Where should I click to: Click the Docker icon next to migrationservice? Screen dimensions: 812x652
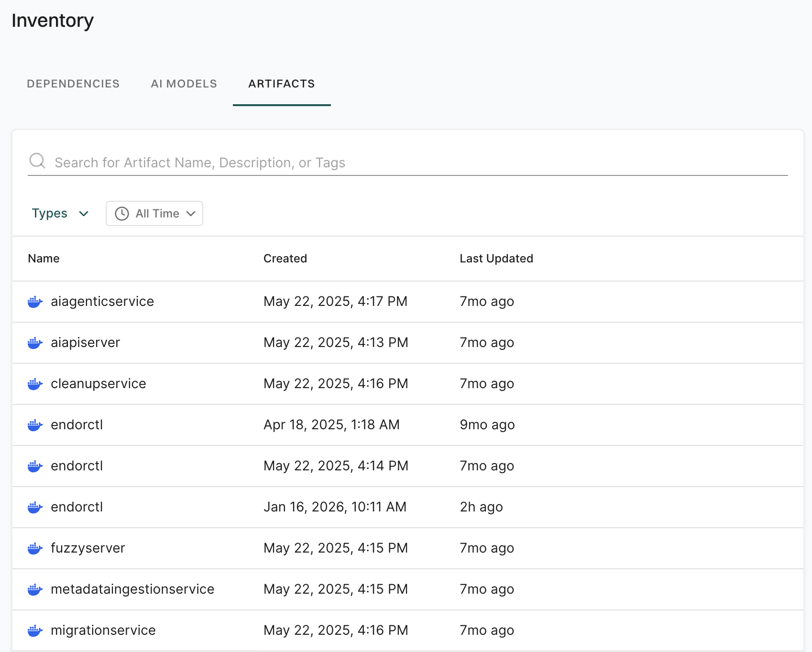click(35, 630)
